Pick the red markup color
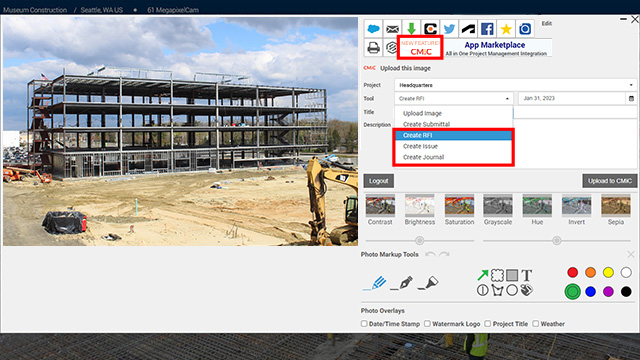Image resolution: width=640 pixels, height=360 pixels. (x=572, y=272)
